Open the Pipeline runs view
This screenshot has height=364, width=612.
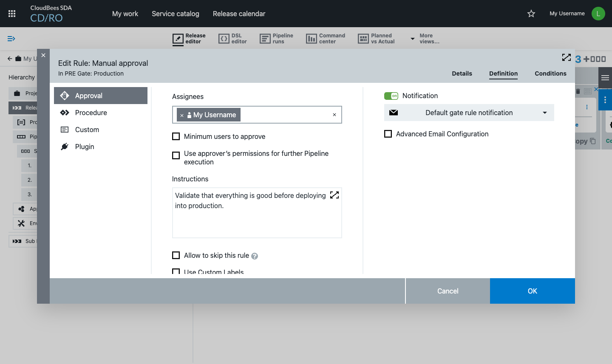(276, 39)
